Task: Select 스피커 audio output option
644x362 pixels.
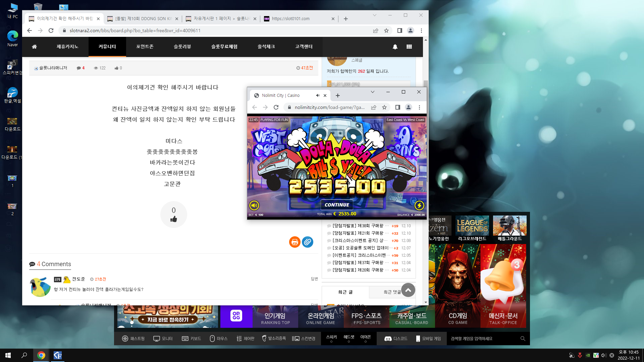Action: coord(331,338)
